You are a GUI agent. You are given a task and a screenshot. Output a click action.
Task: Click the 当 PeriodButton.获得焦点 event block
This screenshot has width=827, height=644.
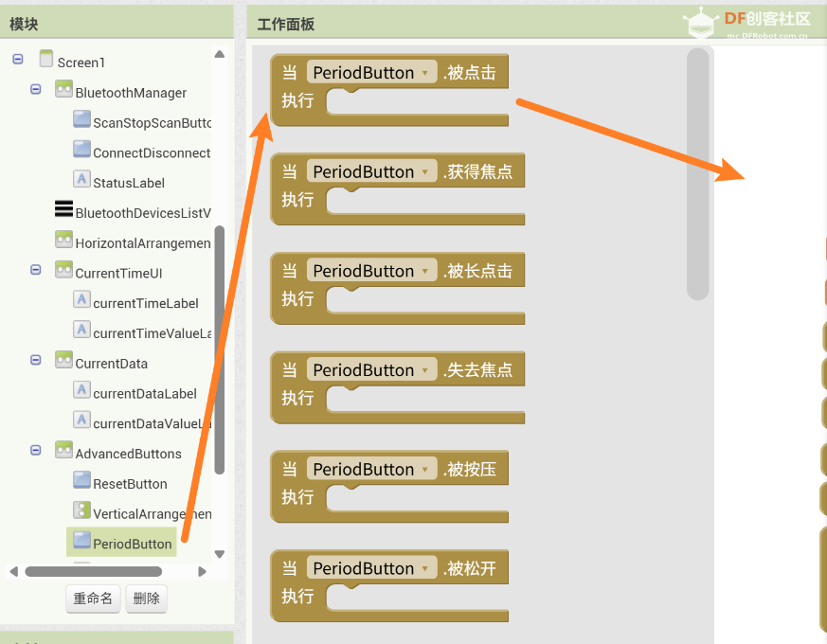[397, 189]
